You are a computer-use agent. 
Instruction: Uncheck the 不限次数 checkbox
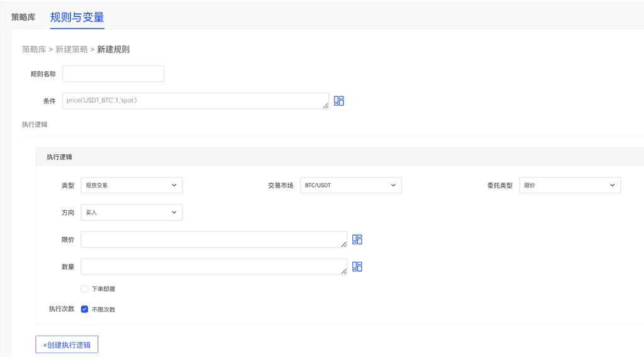(85, 309)
